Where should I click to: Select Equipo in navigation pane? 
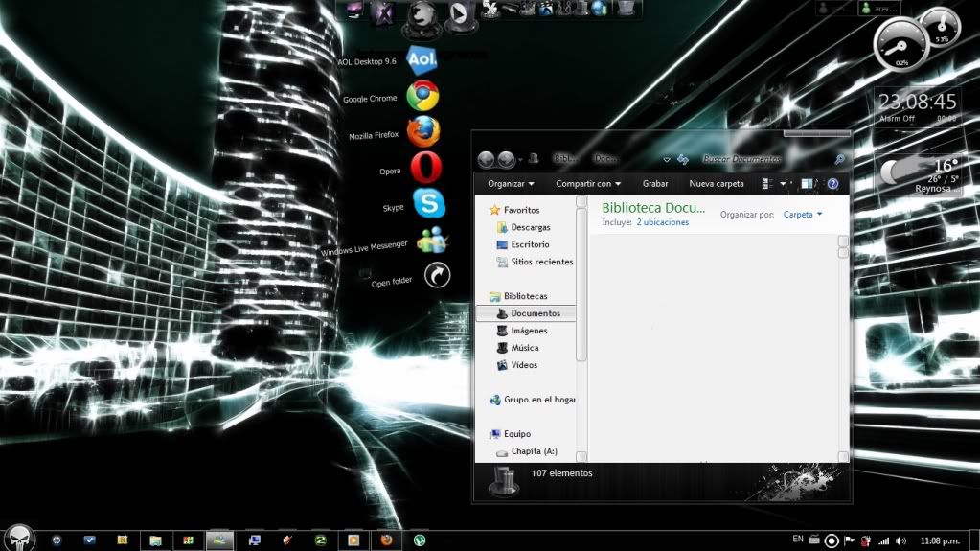coord(510,434)
